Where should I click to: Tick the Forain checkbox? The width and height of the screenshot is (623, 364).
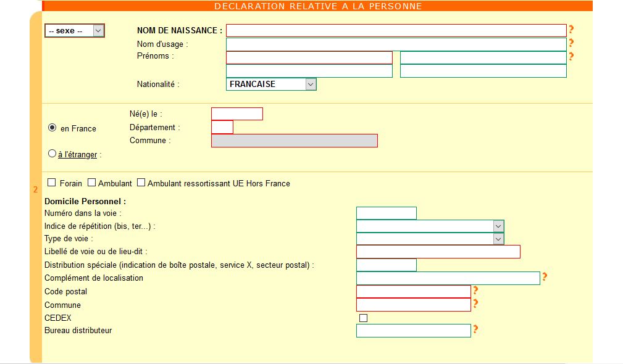coord(52,183)
